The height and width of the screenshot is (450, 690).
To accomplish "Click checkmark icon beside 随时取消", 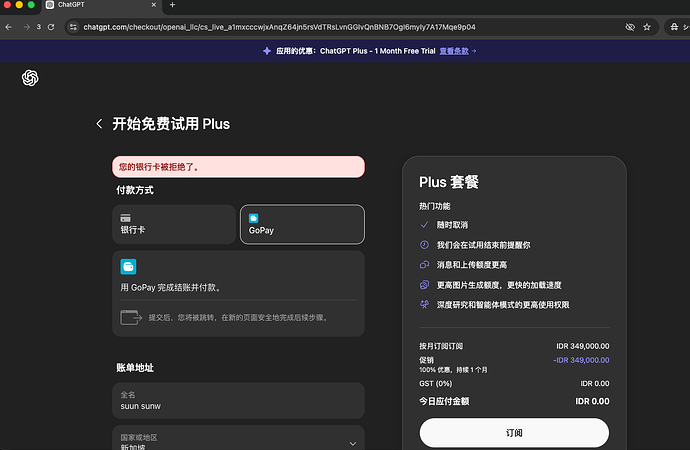I will pyautogui.click(x=425, y=225).
